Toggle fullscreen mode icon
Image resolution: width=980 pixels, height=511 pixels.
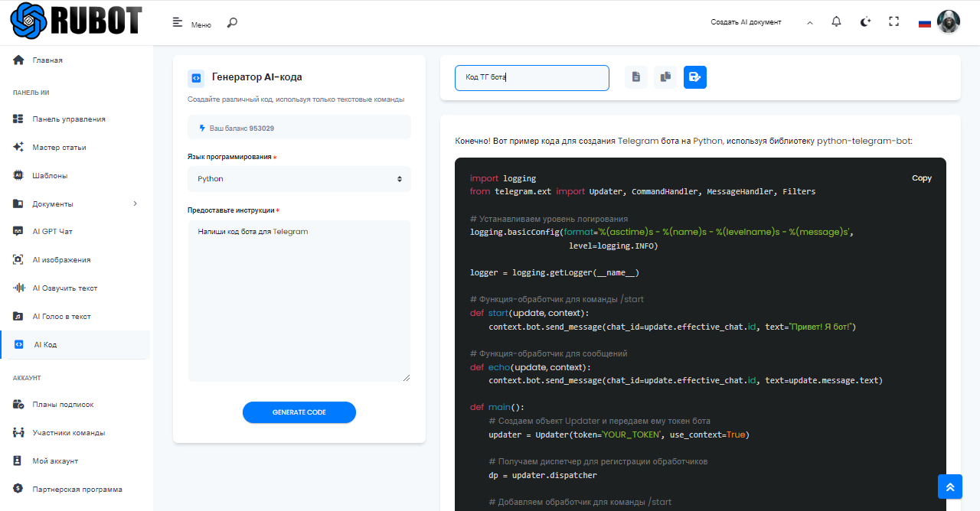[893, 22]
